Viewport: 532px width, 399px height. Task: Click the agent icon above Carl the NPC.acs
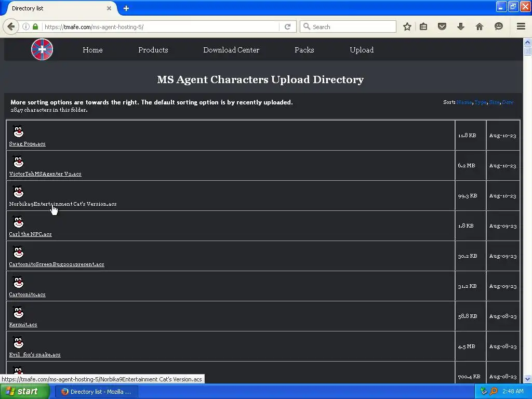coord(18,222)
